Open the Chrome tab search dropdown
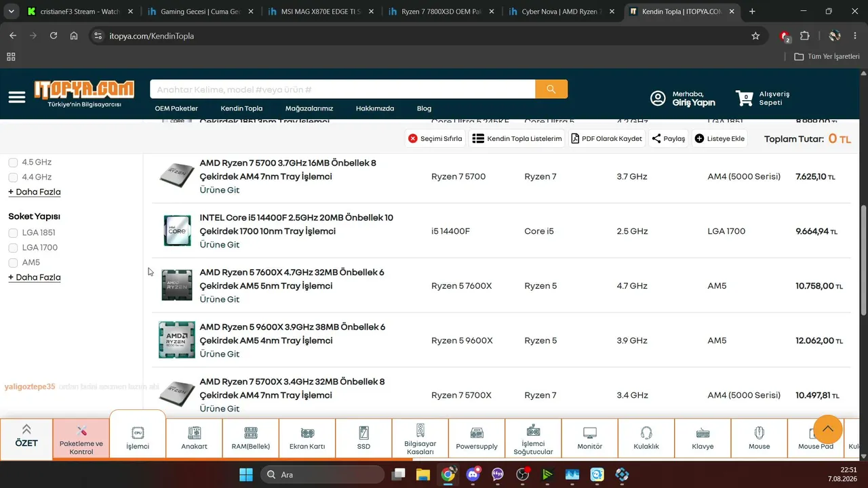 pos(11,12)
